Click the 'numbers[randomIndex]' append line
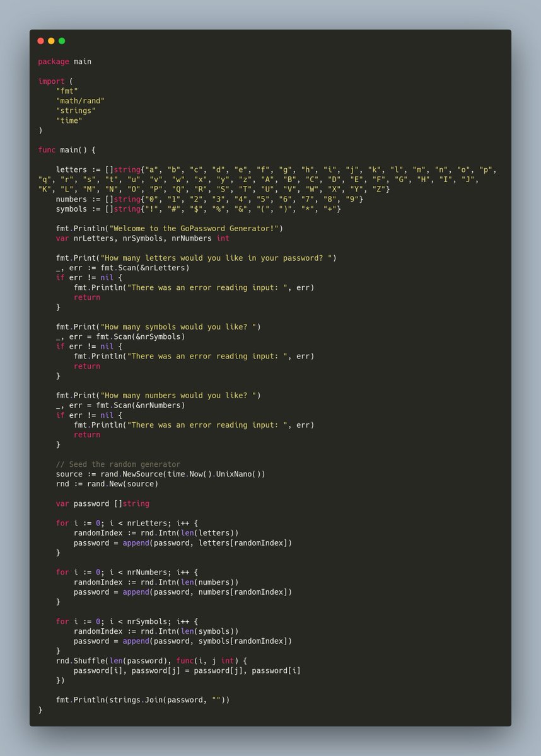541x756 pixels. pyautogui.click(x=183, y=592)
